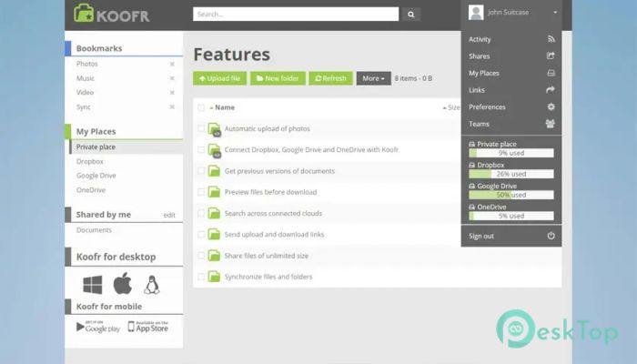
Task: Collapse the John Suitcase user menu arrow
Action: coord(555,13)
